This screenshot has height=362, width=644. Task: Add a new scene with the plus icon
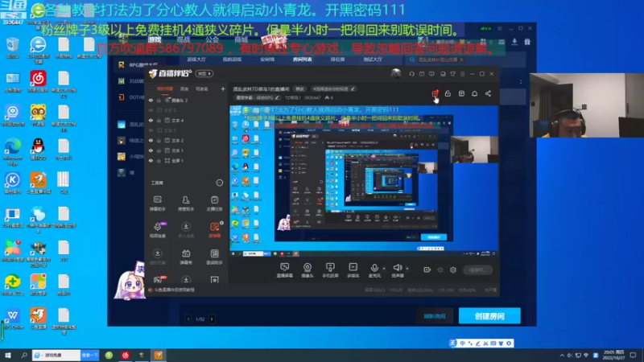223,88
